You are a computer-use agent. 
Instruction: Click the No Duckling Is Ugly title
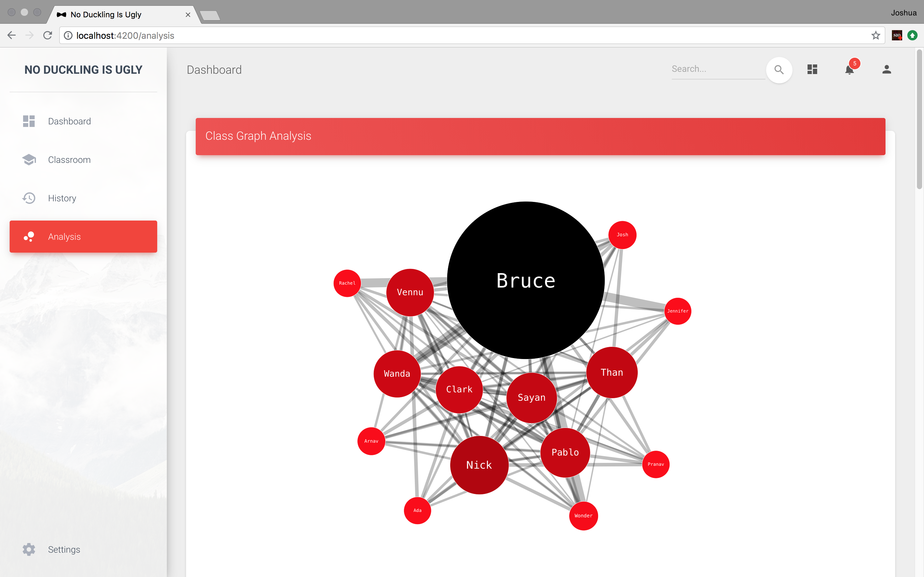83,70
